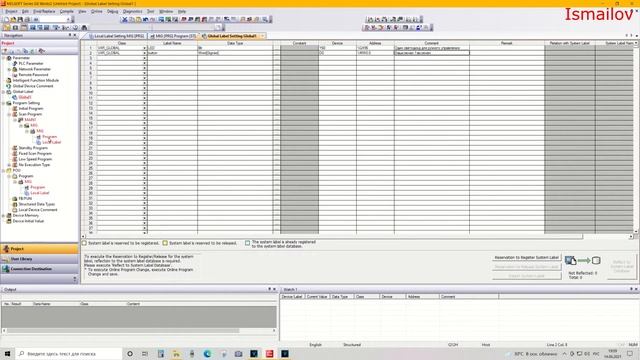Open the Project menu
The height and width of the screenshot is (360, 640).
coord(11,11)
